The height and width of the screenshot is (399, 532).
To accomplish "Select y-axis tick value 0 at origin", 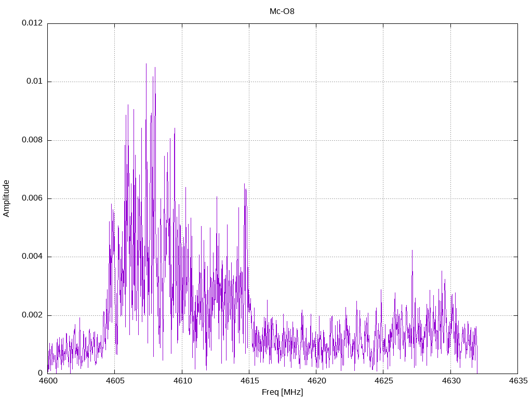I will (x=41, y=374).
